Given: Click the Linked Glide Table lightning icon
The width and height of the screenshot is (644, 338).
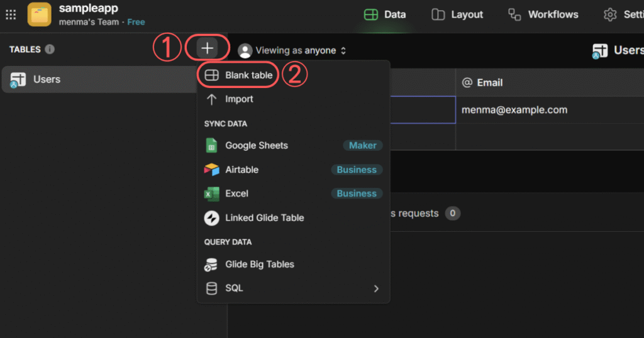Looking at the screenshot, I should [211, 218].
